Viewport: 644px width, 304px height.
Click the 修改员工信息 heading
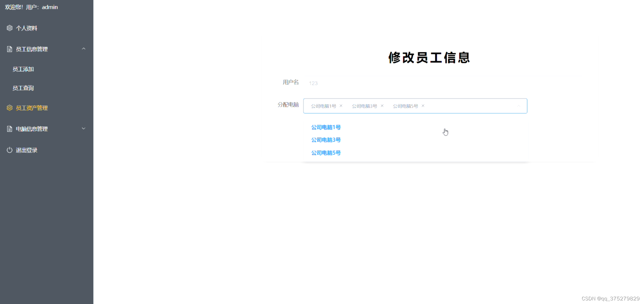point(429,57)
